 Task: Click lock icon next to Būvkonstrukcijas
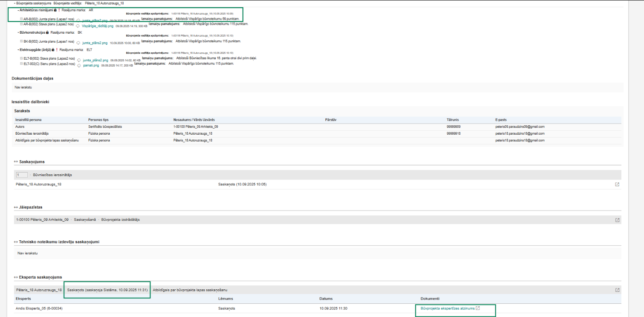[x=47, y=32]
